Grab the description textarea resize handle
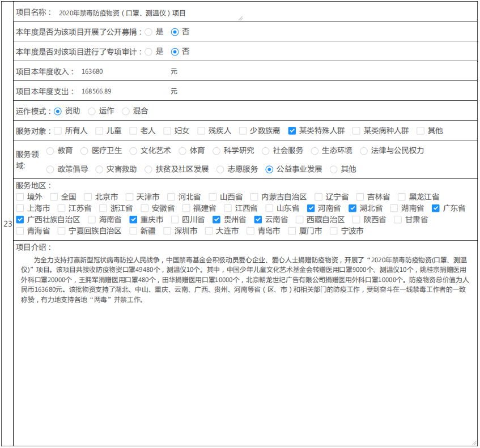 pyautogui.click(x=474, y=442)
